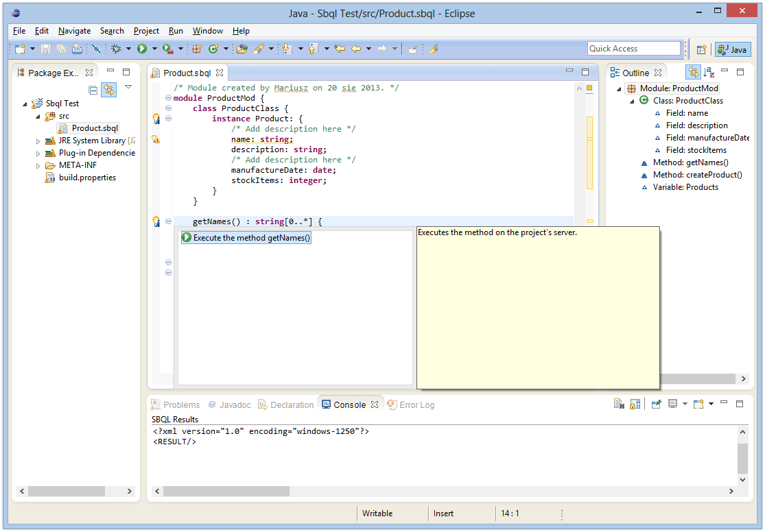Click the Console vertical scrollbar thumb
Screen dimensions: 765x532
[742, 459]
